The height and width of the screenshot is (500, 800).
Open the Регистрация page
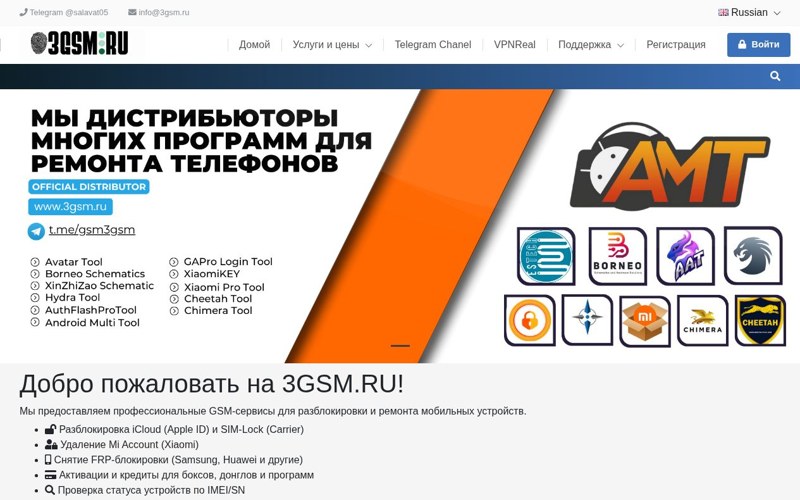(x=676, y=44)
